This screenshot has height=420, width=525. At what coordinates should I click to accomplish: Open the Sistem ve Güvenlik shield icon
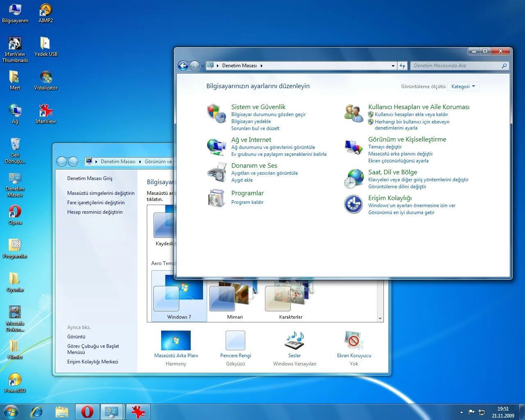[216, 113]
